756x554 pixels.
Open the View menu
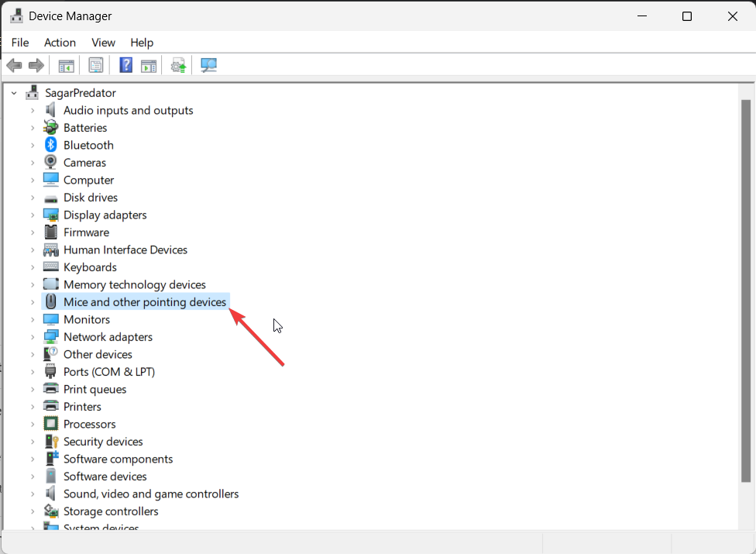103,43
